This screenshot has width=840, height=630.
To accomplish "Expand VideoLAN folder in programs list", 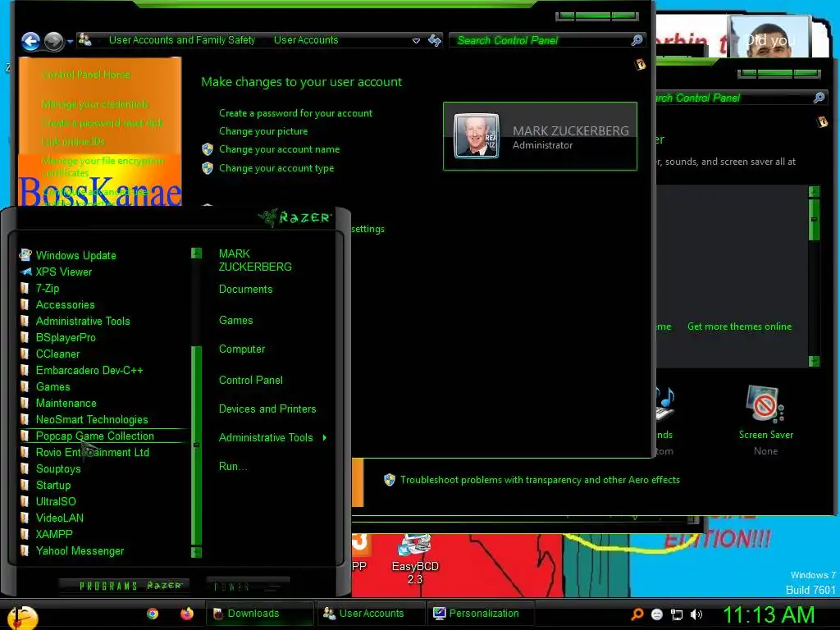I will click(x=59, y=518).
